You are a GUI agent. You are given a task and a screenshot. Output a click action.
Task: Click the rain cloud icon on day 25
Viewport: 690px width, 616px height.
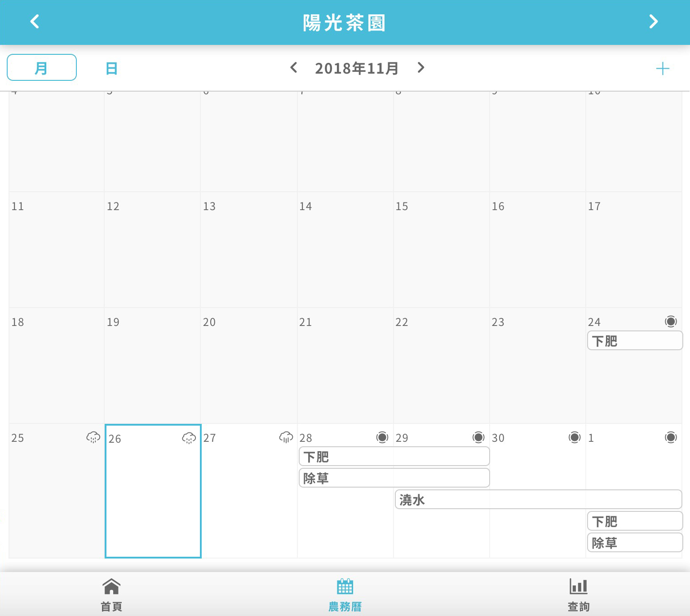[x=93, y=437]
